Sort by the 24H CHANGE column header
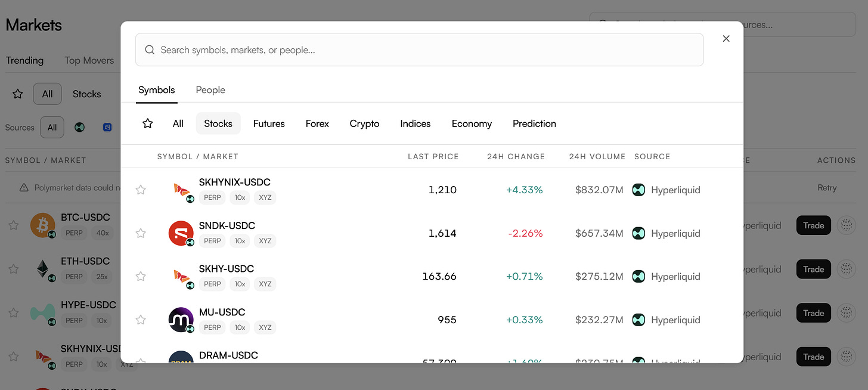 [516, 156]
